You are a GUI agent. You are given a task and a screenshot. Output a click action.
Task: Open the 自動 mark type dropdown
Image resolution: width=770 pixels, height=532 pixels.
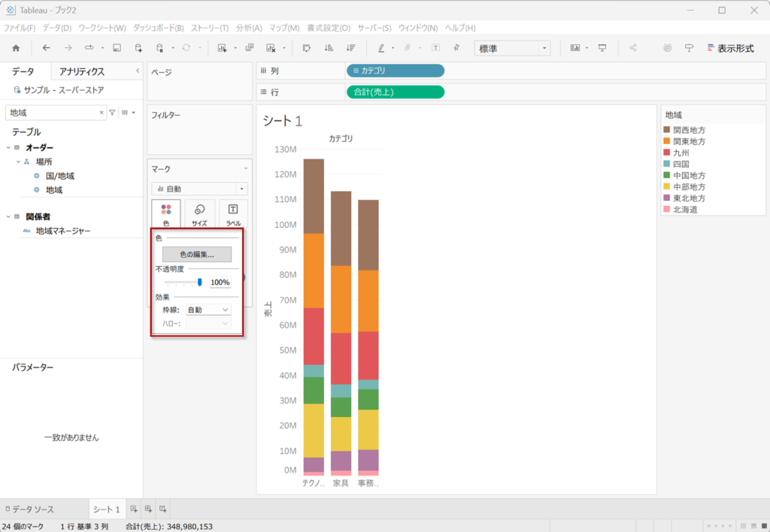click(x=199, y=189)
